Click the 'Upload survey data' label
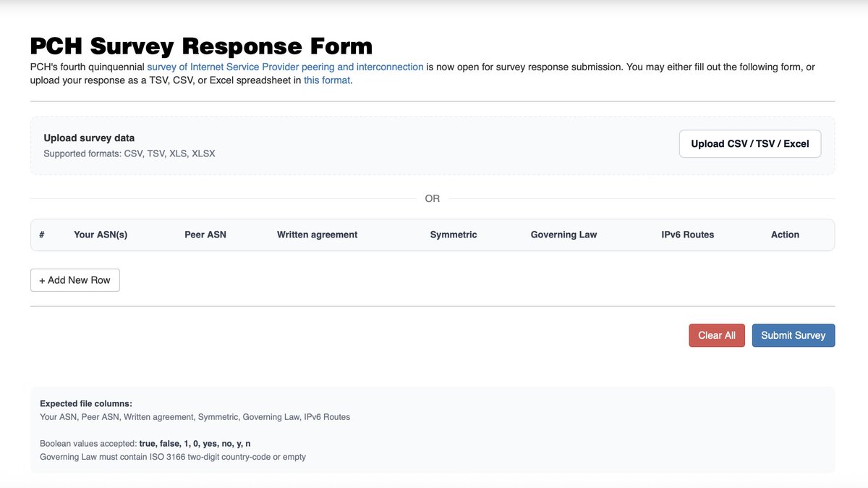This screenshot has width=868, height=488. pyautogui.click(x=89, y=138)
